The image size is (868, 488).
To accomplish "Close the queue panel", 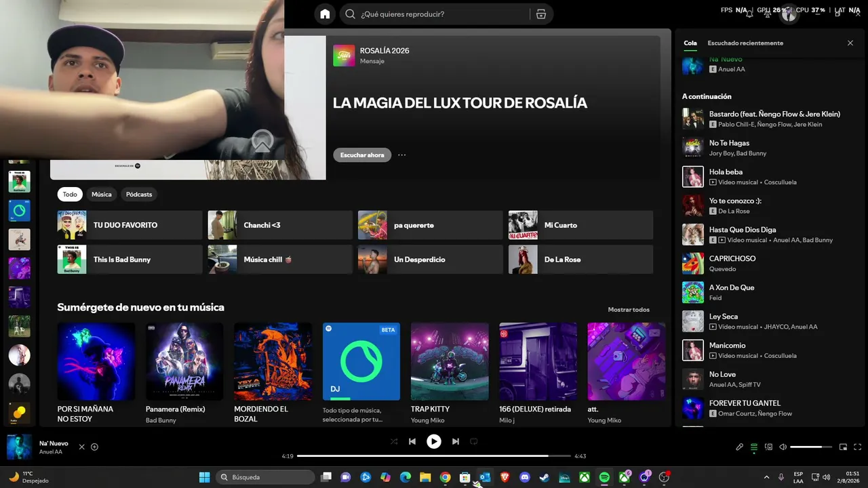I will click(850, 43).
